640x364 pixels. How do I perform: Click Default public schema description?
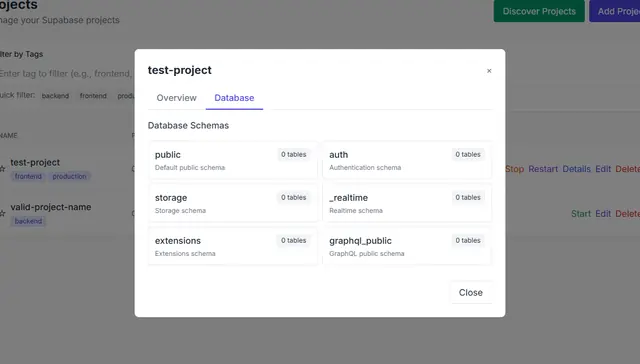click(190, 168)
